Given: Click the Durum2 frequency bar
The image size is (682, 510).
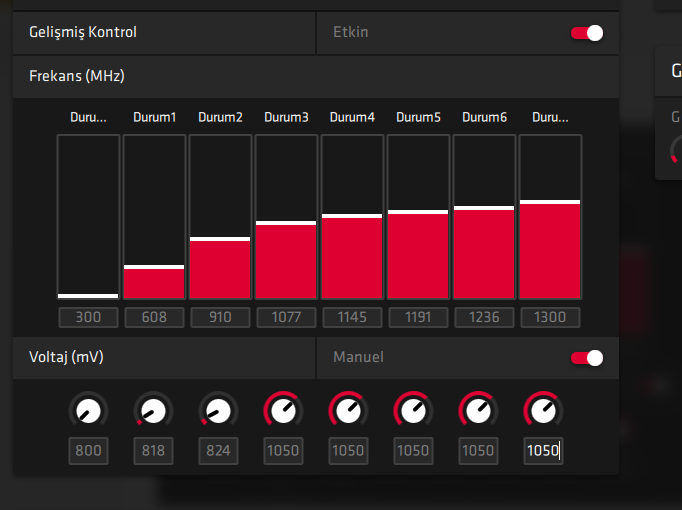Looking at the screenshot, I should 220,217.
